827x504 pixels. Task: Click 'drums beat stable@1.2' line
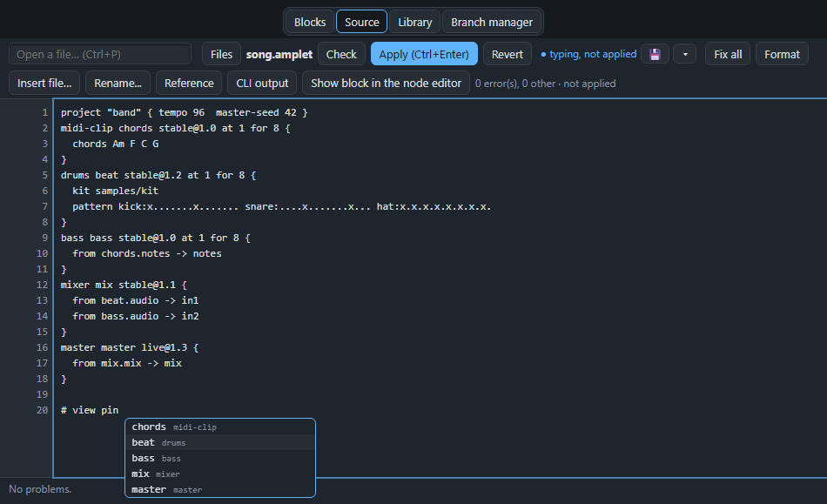[x=158, y=175]
